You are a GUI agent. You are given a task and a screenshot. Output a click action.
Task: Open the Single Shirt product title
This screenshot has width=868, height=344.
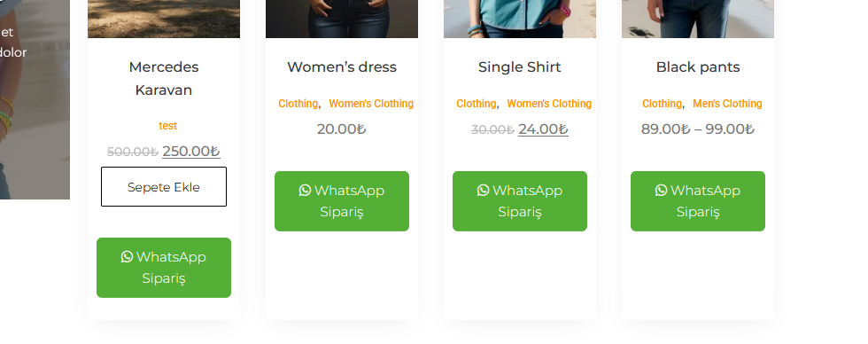point(520,67)
